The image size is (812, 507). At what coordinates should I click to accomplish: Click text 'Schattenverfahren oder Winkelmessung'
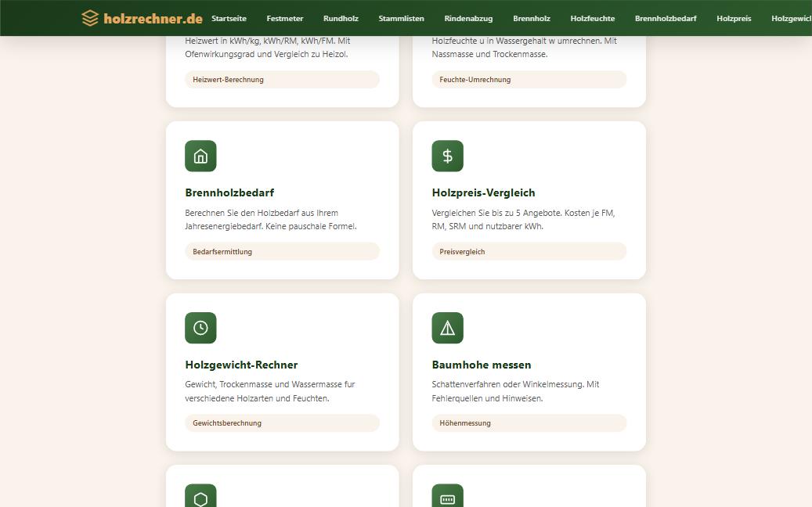(x=507, y=384)
